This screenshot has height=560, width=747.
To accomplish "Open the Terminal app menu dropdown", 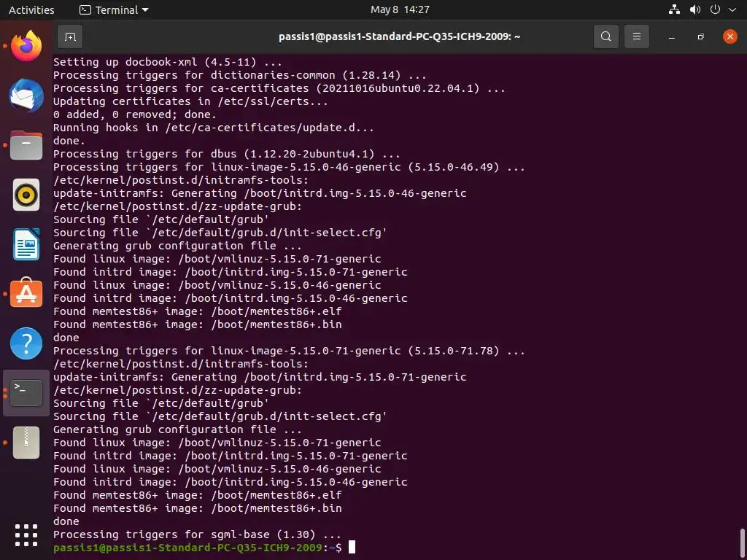I will point(114,9).
